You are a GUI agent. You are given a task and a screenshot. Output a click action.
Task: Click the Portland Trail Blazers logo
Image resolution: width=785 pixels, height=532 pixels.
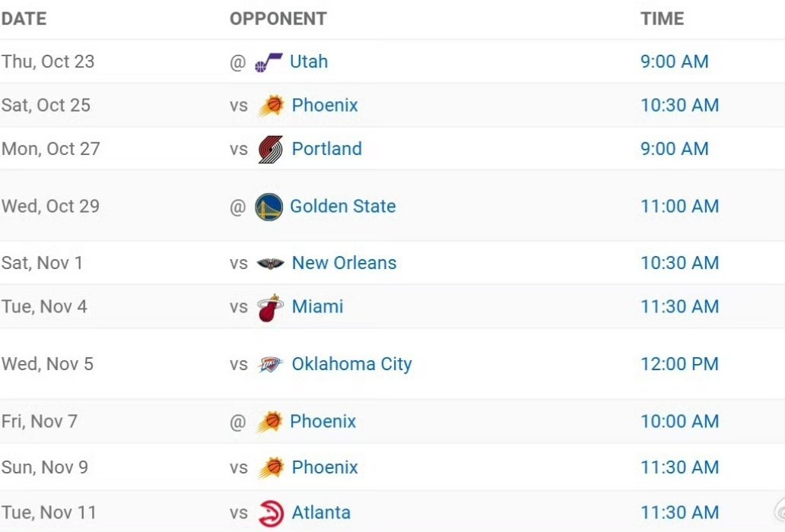click(x=270, y=149)
